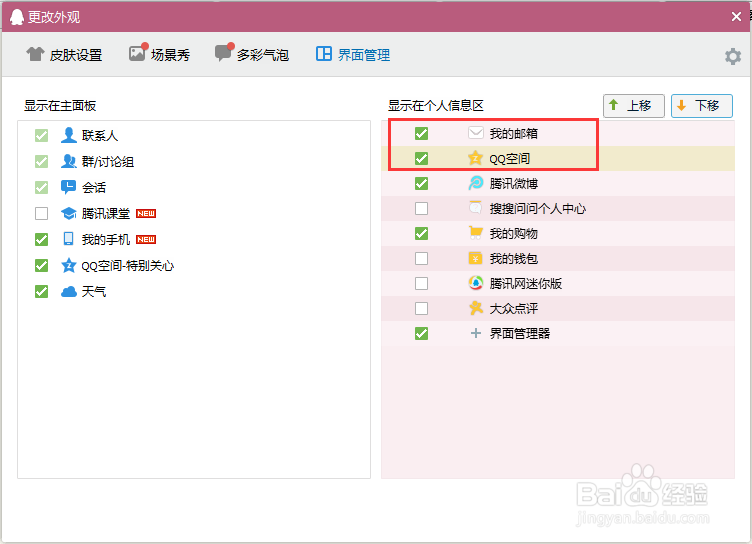
Task: Enable the 我的钱包 checkbox
Action: [x=422, y=259]
